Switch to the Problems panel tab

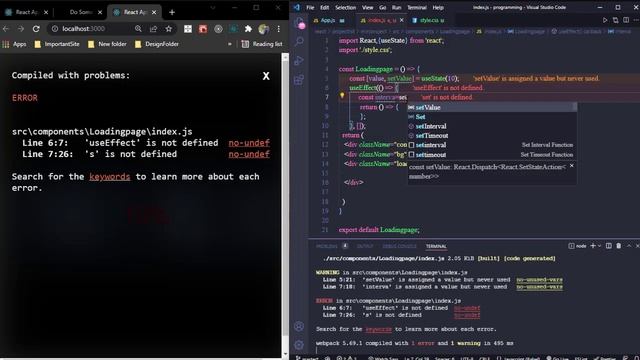coord(327,246)
